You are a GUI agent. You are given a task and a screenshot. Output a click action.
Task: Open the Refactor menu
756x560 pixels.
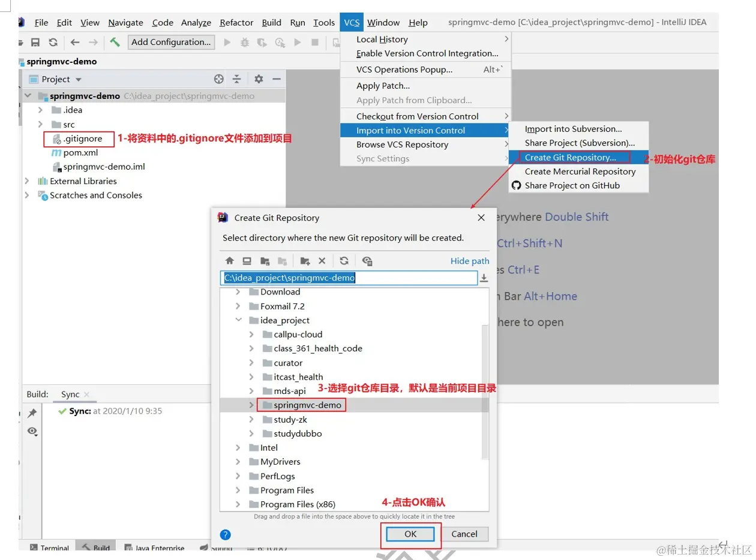point(236,23)
